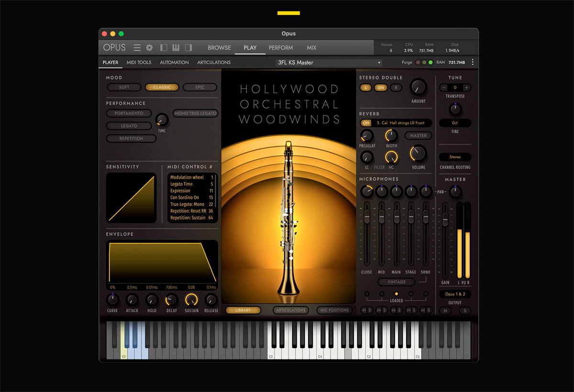Click the Articulations button below artwork
Screen dimensions: 574x392
point(290,310)
